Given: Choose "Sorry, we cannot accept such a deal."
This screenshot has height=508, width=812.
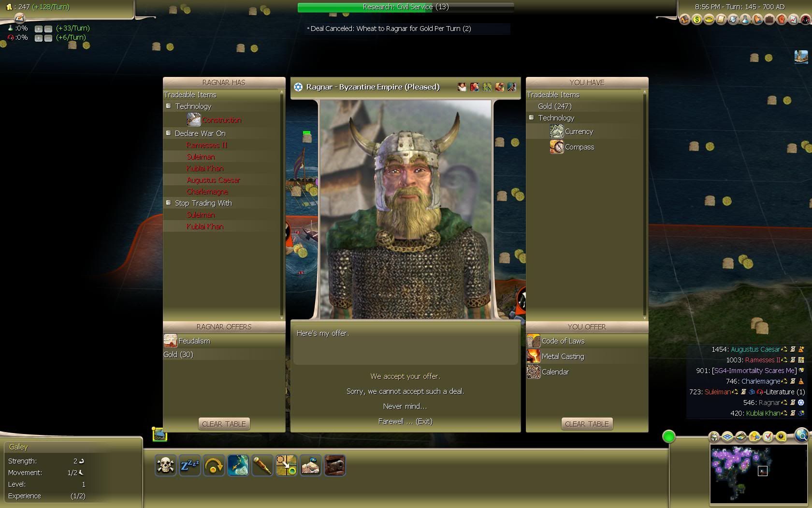Looking at the screenshot, I should pos(406,391).
